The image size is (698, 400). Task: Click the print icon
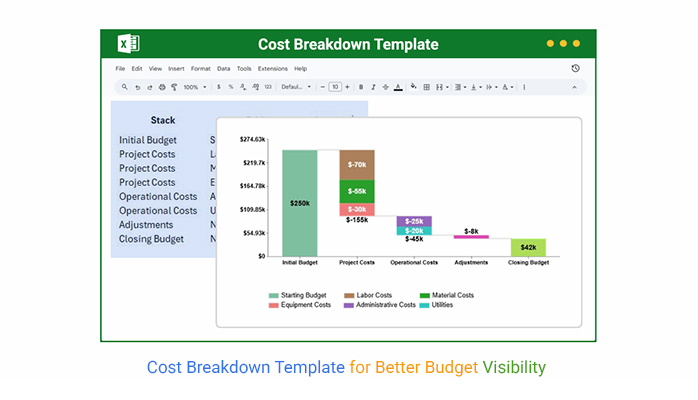161,87
